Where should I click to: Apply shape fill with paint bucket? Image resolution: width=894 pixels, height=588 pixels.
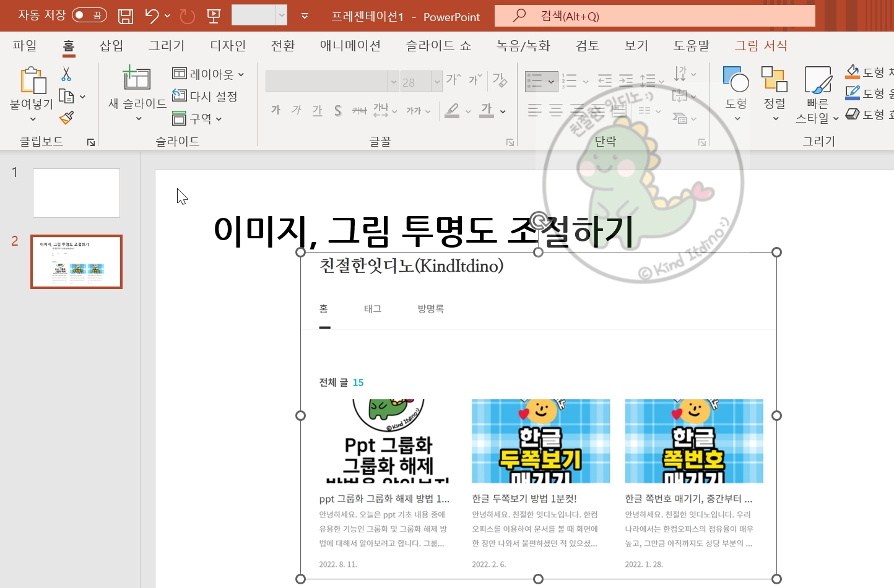point(853,72)
